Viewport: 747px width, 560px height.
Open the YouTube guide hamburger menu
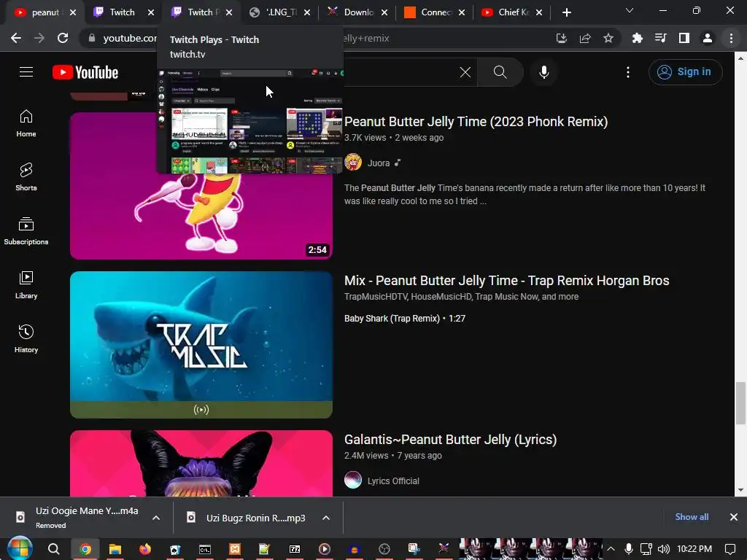pos(26,72)
